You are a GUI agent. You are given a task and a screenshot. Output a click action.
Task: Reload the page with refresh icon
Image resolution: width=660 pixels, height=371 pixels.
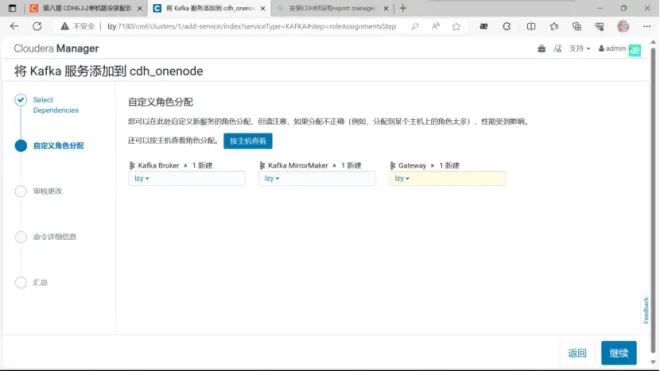coord(37,27)
